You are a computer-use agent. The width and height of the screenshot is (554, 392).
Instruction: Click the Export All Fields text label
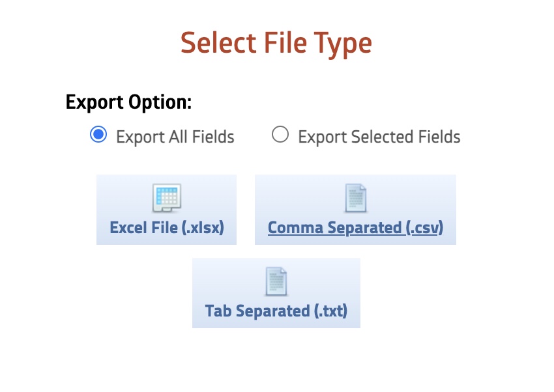[175, 137]
